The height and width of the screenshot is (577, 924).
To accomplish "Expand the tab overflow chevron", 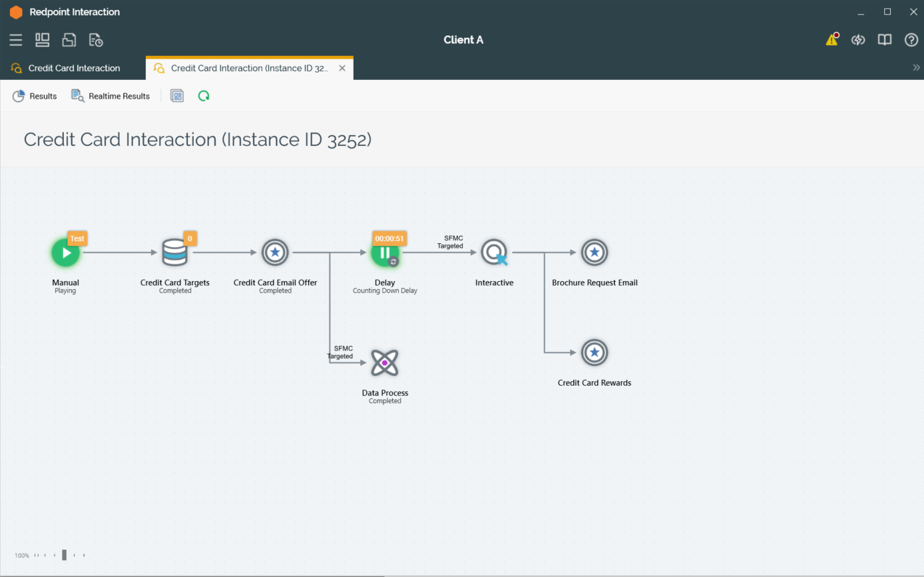I will coord(916,68).
